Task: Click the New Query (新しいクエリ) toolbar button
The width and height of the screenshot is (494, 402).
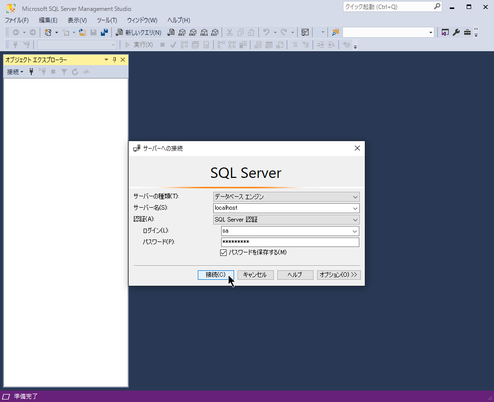Action: [138, 32]
